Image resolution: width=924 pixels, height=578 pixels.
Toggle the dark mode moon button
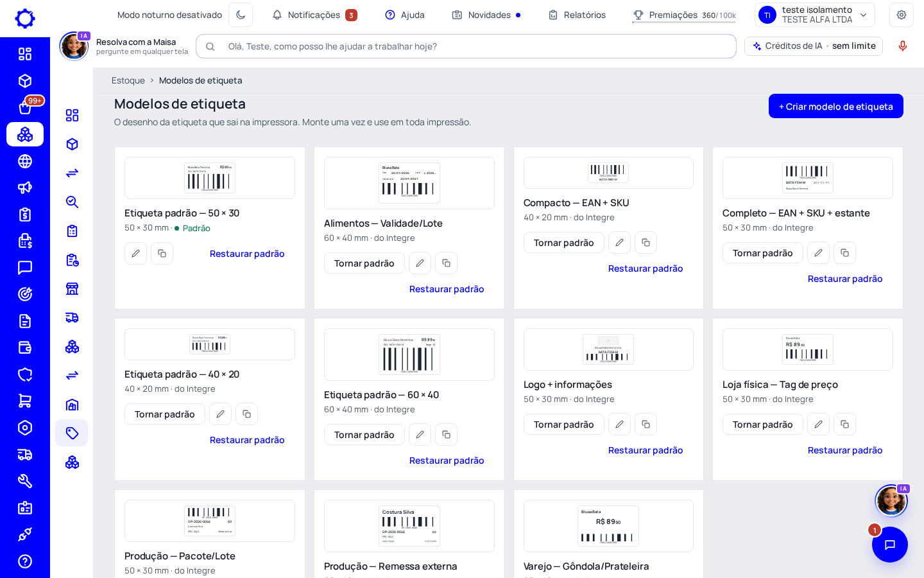coord(241,15)
